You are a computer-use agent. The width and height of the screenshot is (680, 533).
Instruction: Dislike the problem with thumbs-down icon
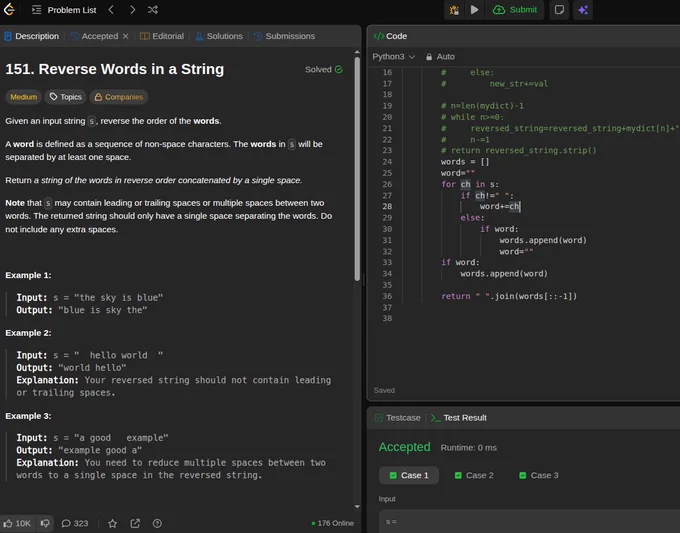click(45, 523)
